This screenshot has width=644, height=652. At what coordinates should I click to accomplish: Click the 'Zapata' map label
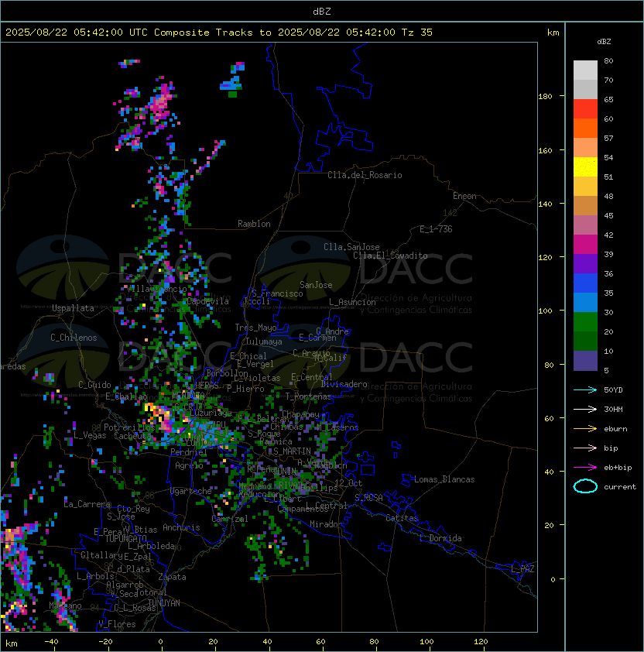(172, 577)
